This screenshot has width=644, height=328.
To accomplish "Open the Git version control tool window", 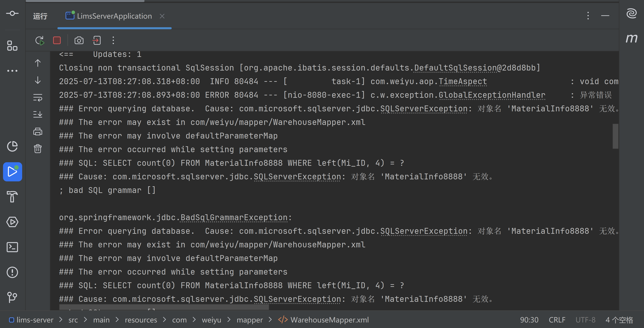I will [12, 297].
